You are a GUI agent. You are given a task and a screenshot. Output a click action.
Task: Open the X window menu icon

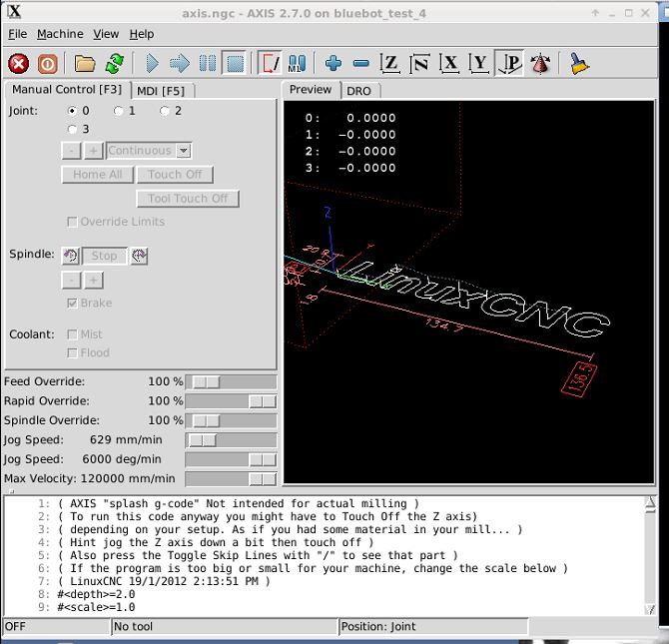[x=14, y=12]
